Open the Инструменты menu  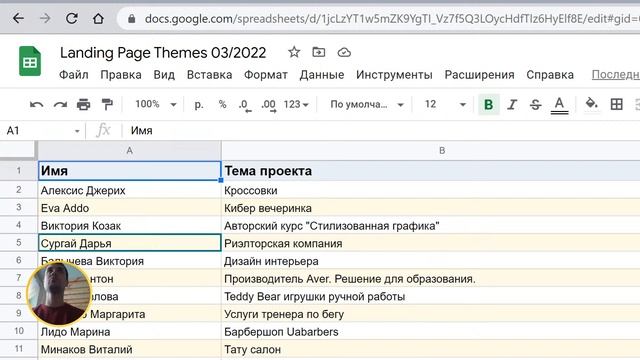pyautogui.click(x=394, y=75)
